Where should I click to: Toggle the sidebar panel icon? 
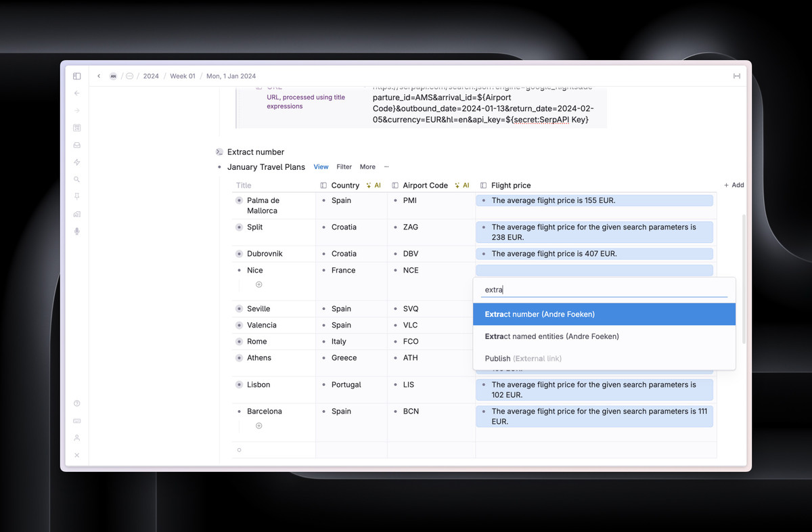click(77, 76)
